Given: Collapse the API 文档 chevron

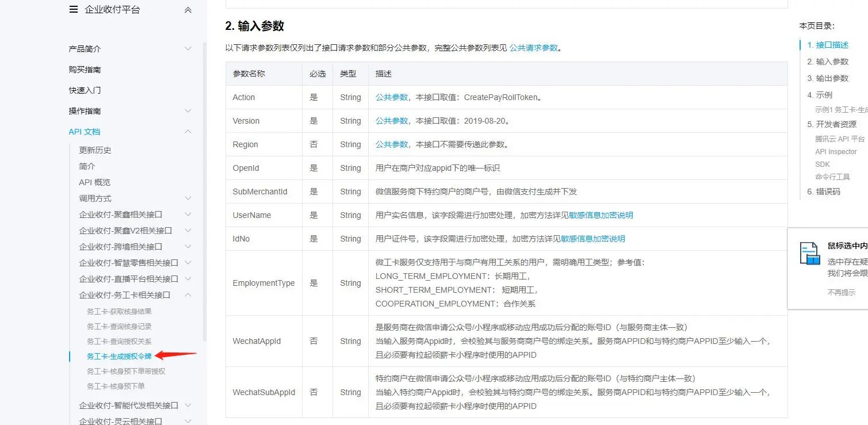Looking at the screenshot, I should pyautogui.click(x=188, y=132).
